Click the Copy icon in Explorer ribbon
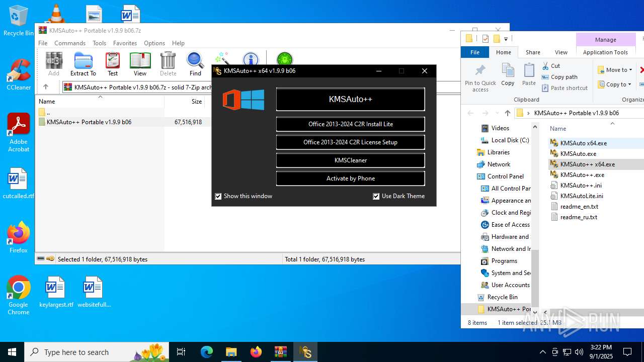This screenshot has height=362, width=644. pyautogui.click(x=508, y=74)
